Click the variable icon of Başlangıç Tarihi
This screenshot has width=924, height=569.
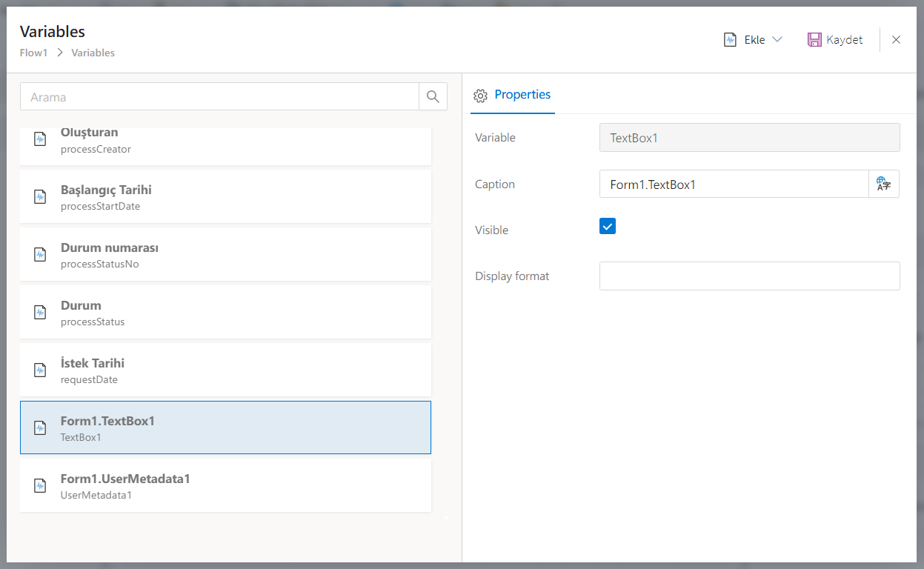click(x=40, y=197)
